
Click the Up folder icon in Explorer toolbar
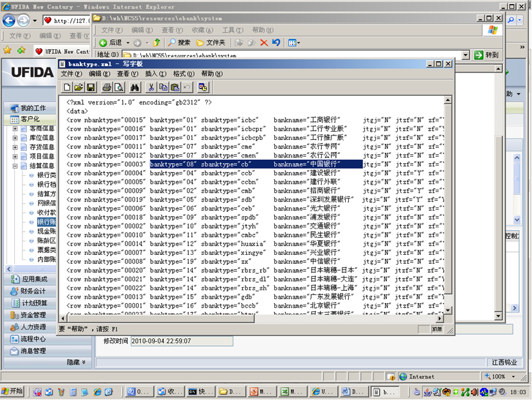click(x=156, y=43)
